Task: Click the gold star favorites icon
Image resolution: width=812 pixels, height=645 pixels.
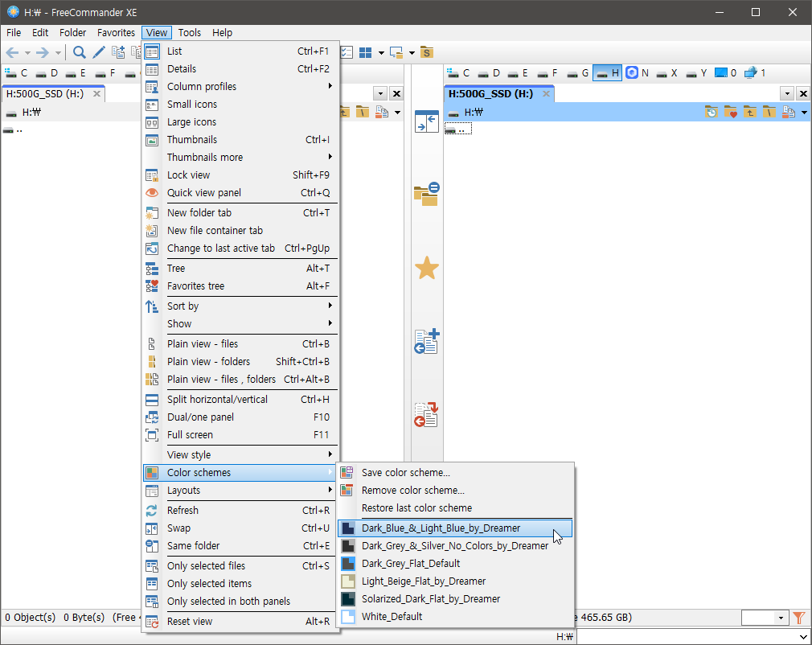Action: (427, 268)
